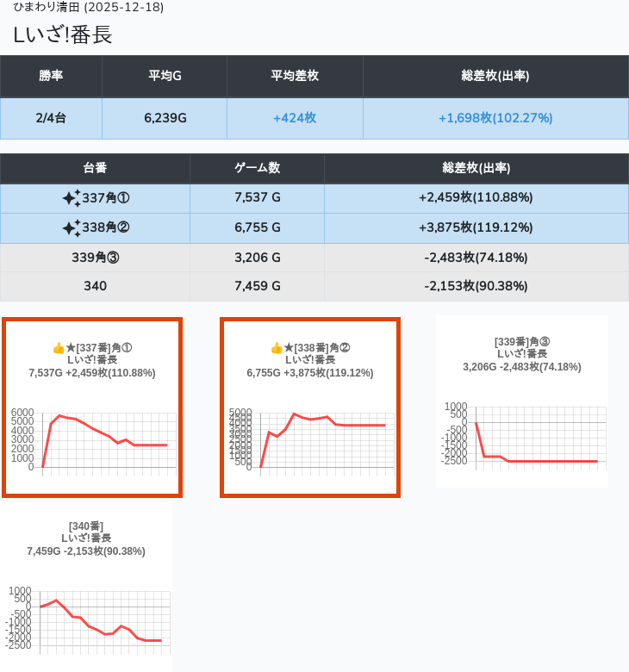Click the thumbs-up icon in the 337番 chart title
This screenshot has height=672, width=629.
[59, 348]
